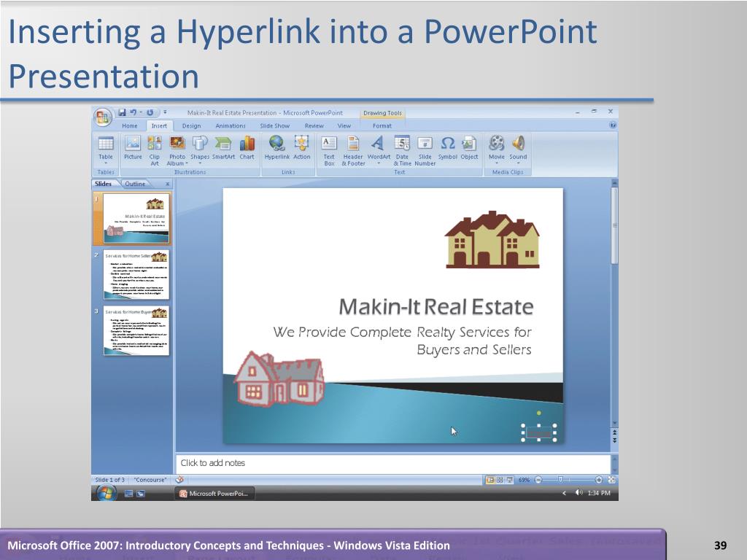This screenshot has height=560, width=747.
Task: Click the zoom slider handle
Action: (561, 480)
